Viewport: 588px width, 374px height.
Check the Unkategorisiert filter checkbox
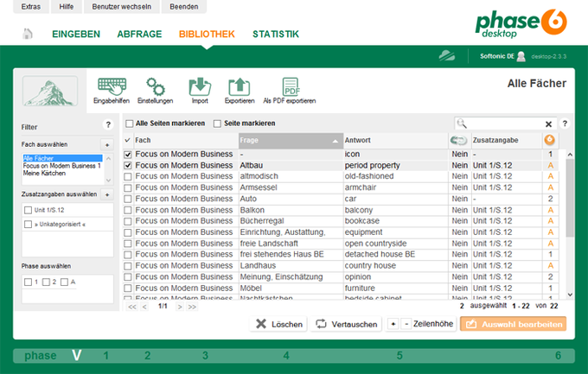click(28, 224)
